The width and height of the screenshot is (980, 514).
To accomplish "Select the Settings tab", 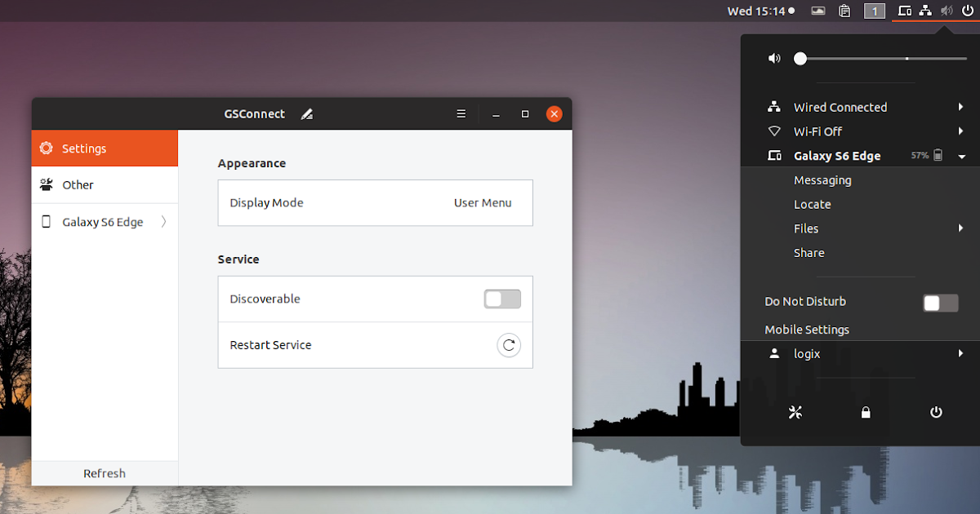I will pos(82,148).
